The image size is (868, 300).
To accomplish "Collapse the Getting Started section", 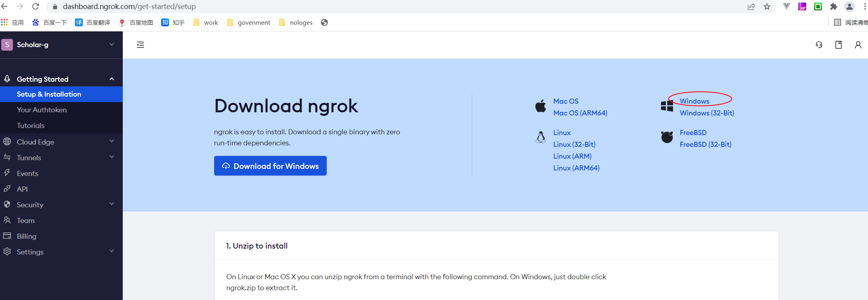I will (61, 79).
